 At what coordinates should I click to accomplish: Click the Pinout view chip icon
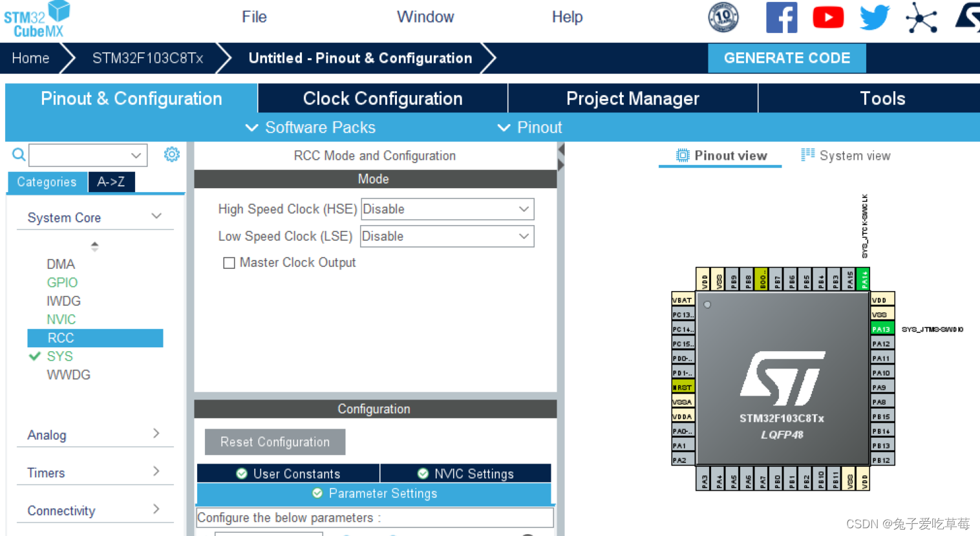coord(683,155)
